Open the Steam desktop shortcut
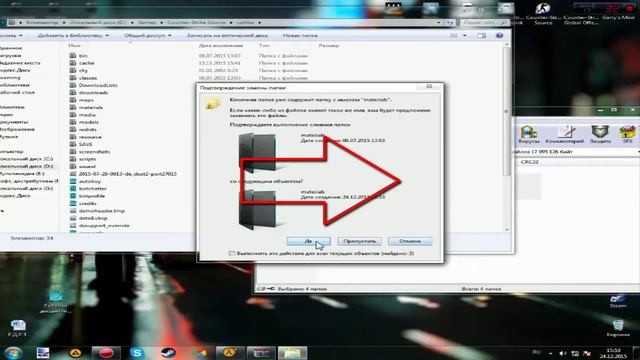The height and width of the screenshot is (360, 640). [618, 301]
